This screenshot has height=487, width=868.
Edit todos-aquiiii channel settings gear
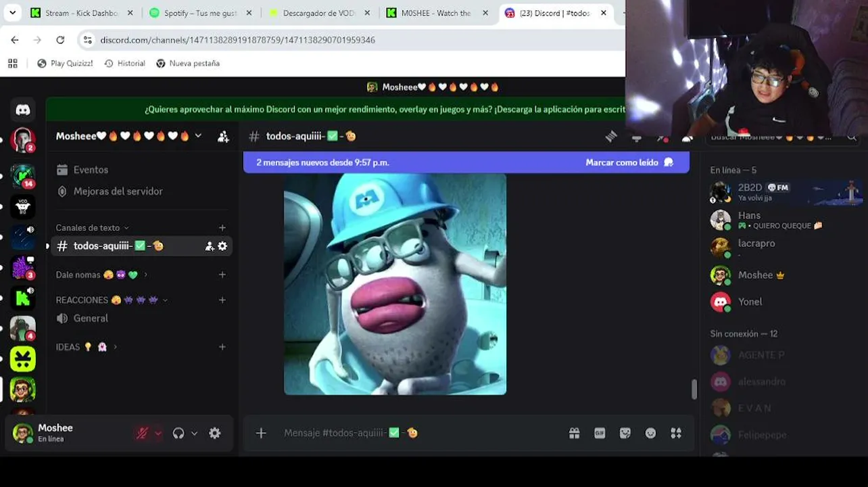click(x=222, y=246)
